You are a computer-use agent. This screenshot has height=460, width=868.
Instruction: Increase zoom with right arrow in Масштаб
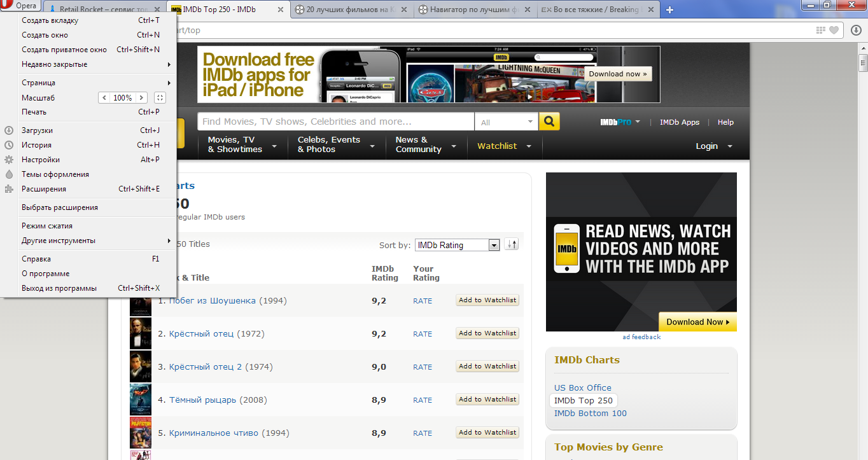(x=142, y=97)
